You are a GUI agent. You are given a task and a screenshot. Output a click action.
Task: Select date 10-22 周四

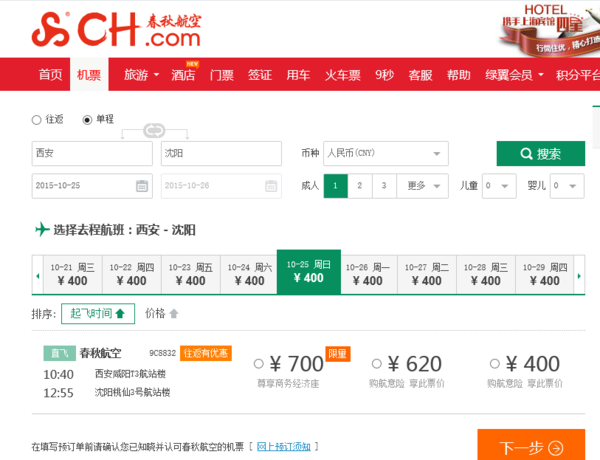tap(132, 275)
